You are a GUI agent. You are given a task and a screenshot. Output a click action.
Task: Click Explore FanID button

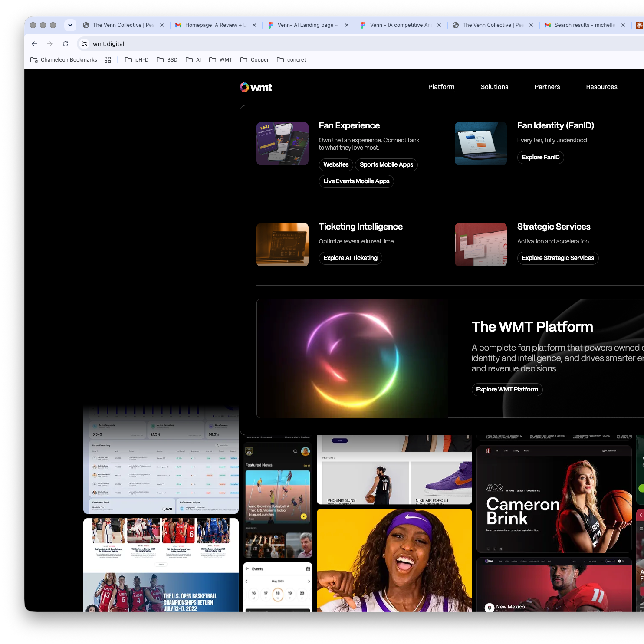(x=540, y=158)
